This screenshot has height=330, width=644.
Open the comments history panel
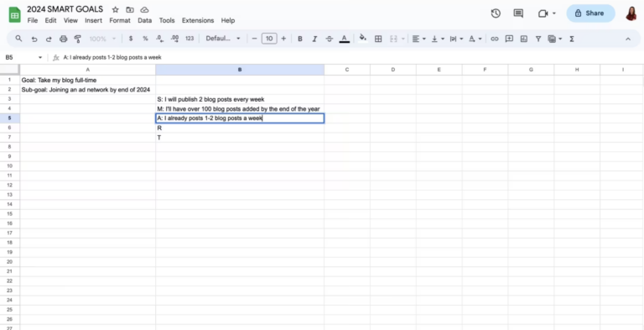[x=518, y=13]
